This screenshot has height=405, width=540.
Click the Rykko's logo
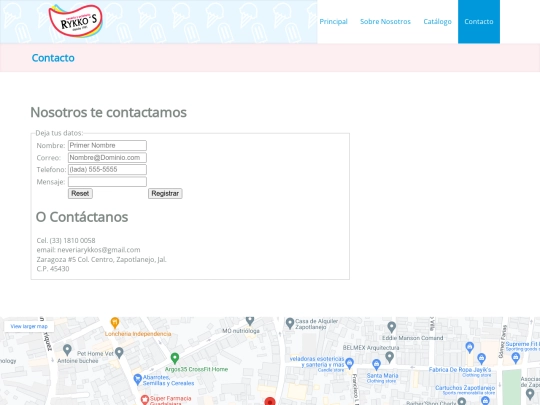[76, 21]
